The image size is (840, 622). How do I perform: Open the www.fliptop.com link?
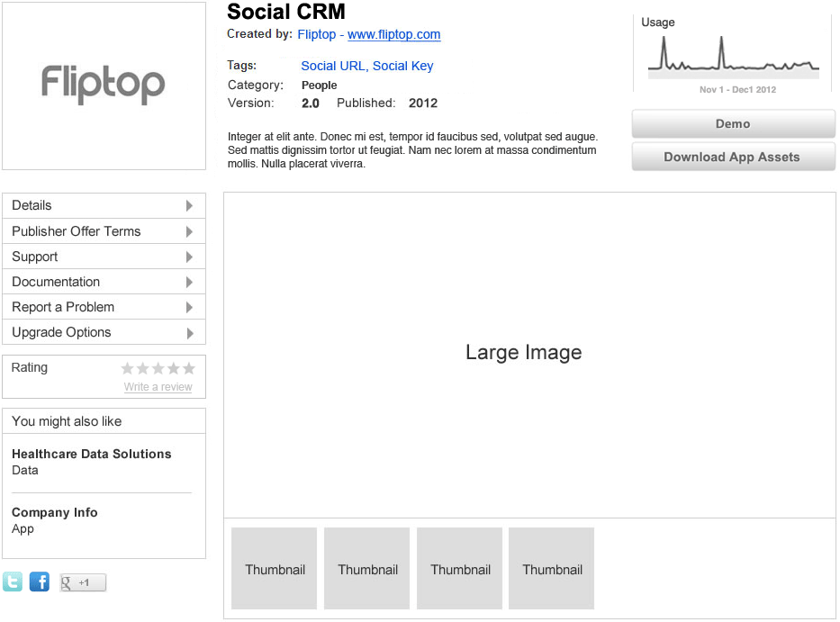point(393,34)
